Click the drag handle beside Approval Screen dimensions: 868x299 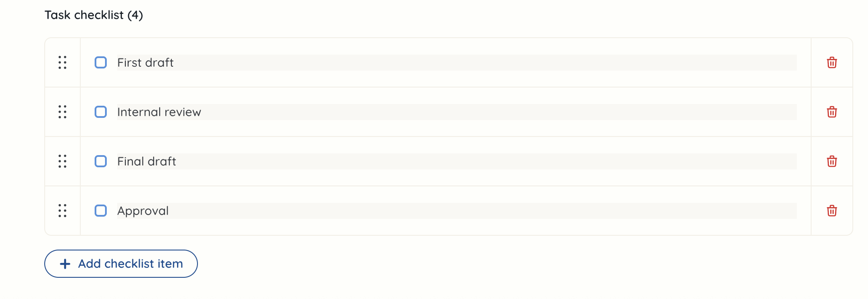[x=62, y=211]
